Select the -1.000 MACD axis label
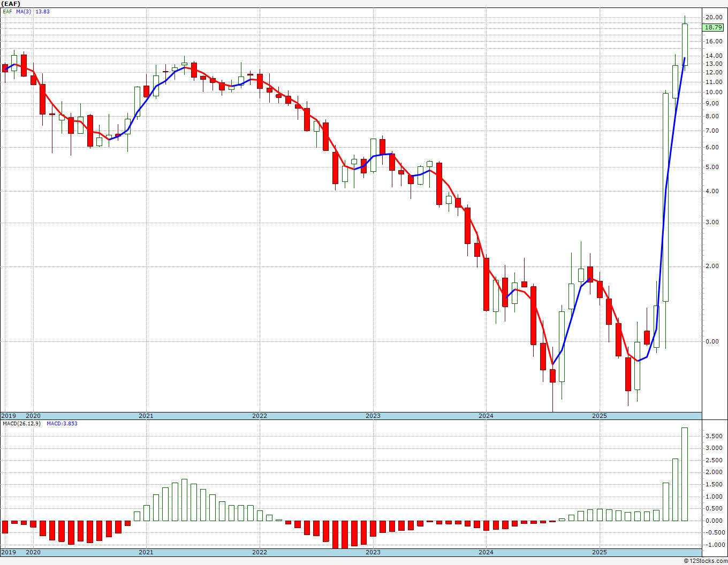 (x=714, y=545)
